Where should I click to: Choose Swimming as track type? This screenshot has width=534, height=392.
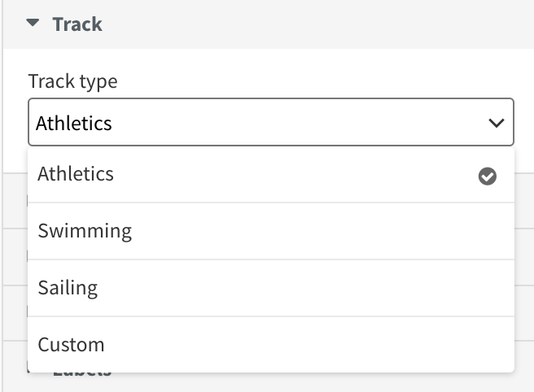[271, 231]
